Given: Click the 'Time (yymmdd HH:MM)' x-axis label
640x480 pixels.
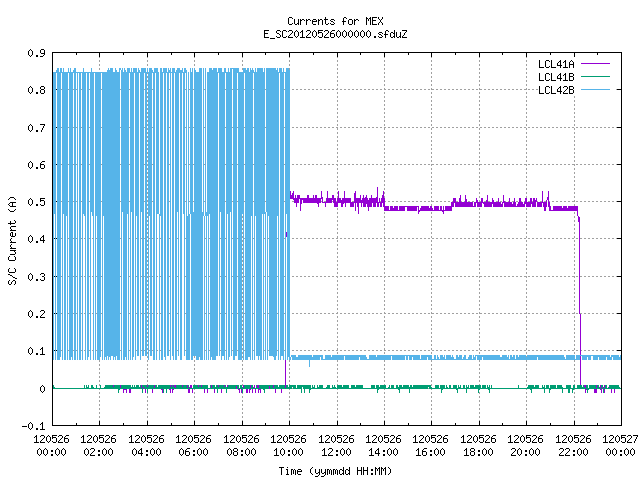Looking at the screenshot, I should click(x=335, y=471).
